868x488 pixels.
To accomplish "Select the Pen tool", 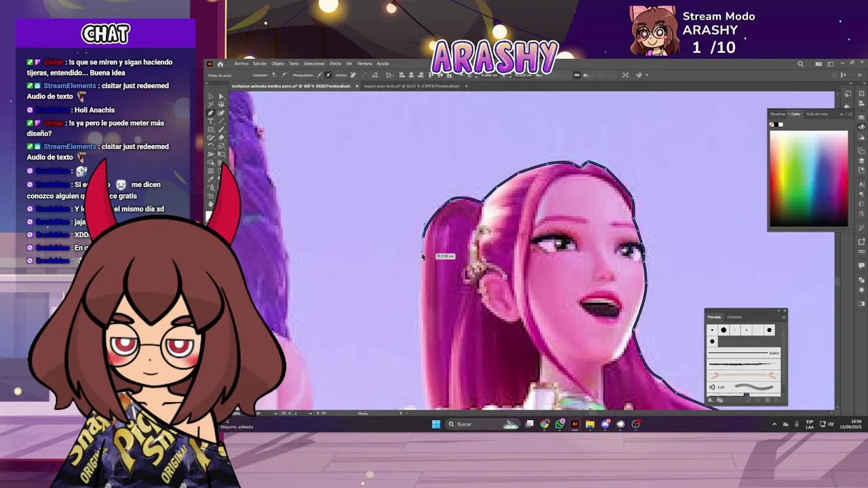I will (x=210, y=113).
